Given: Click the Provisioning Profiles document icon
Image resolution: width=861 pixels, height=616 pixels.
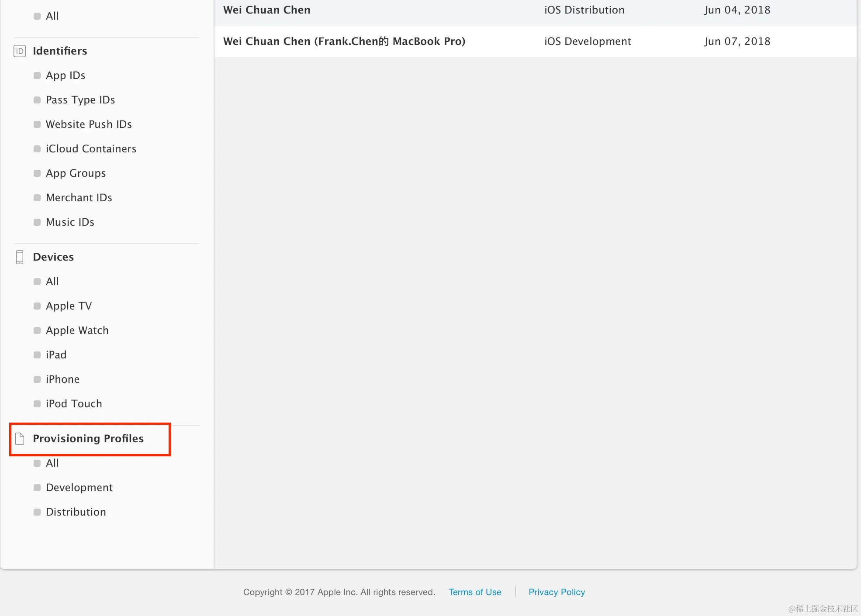Looking at the screenshot, I should 20,439.
